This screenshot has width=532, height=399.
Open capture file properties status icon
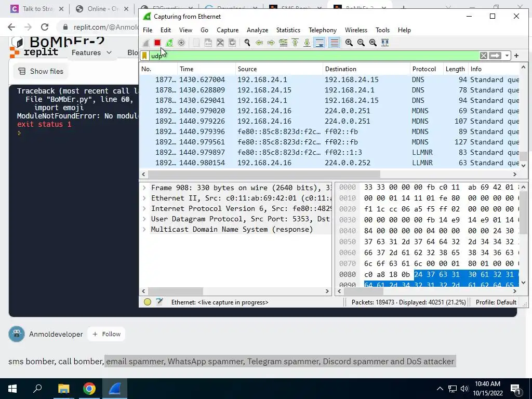[x=159, y=302]
